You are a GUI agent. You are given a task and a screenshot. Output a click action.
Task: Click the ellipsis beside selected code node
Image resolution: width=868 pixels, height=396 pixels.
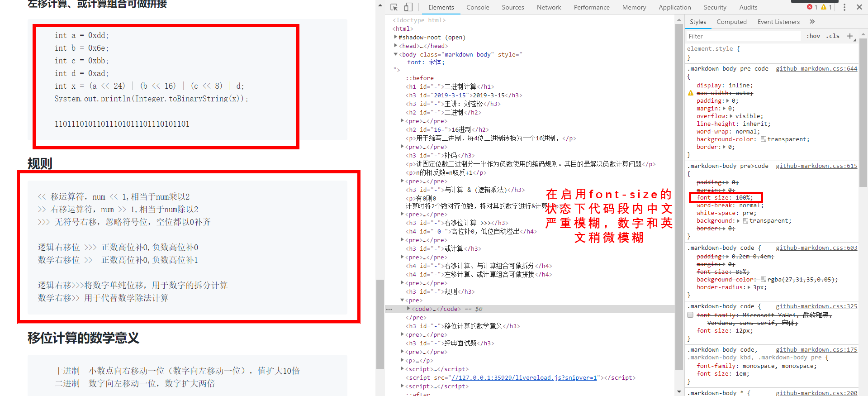tap(389, 309)
